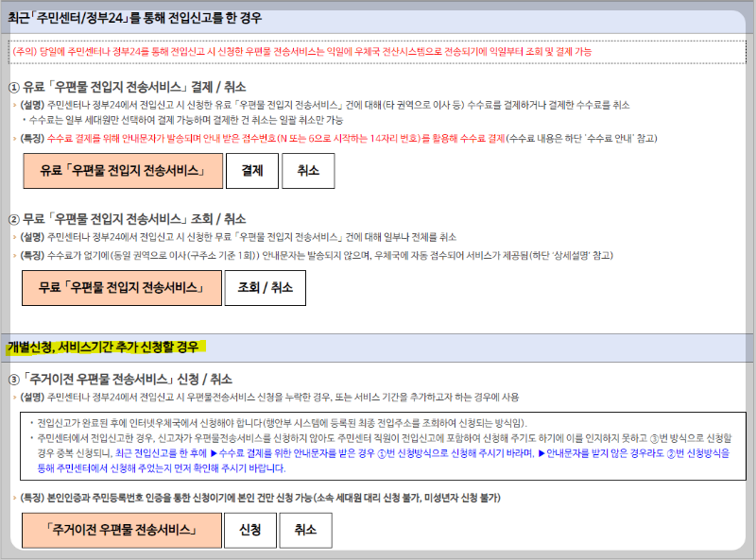The width and height of the screenshot is (756, 560).
Task: Click 취소 beside the 신청 button
Action: point(305,530)
